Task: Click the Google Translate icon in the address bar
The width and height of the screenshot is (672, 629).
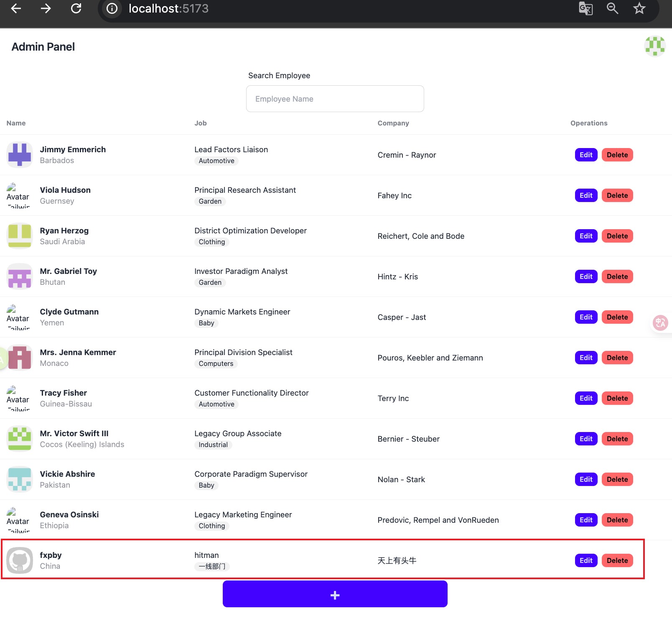Action: coord(585,8)
